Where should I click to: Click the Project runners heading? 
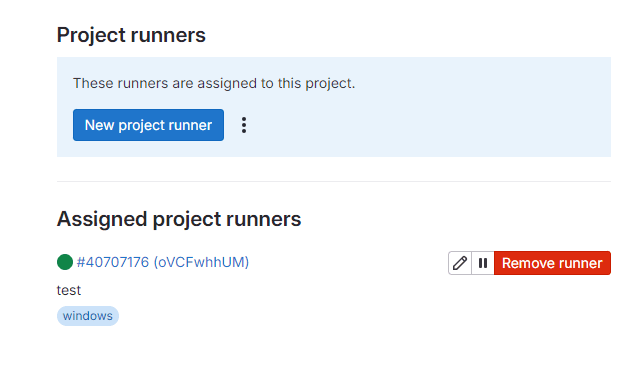click(131, 35)
